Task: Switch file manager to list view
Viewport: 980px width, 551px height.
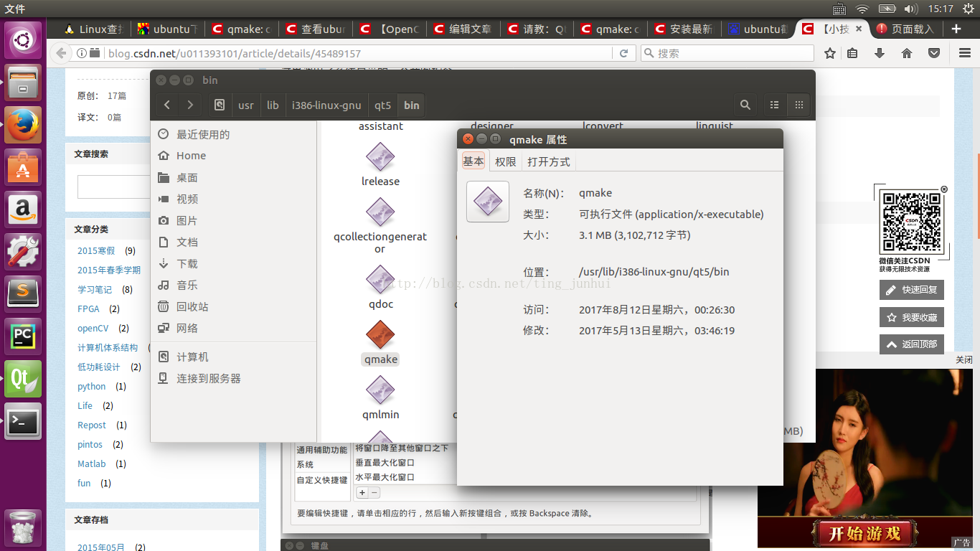Action: click(775, 105)
